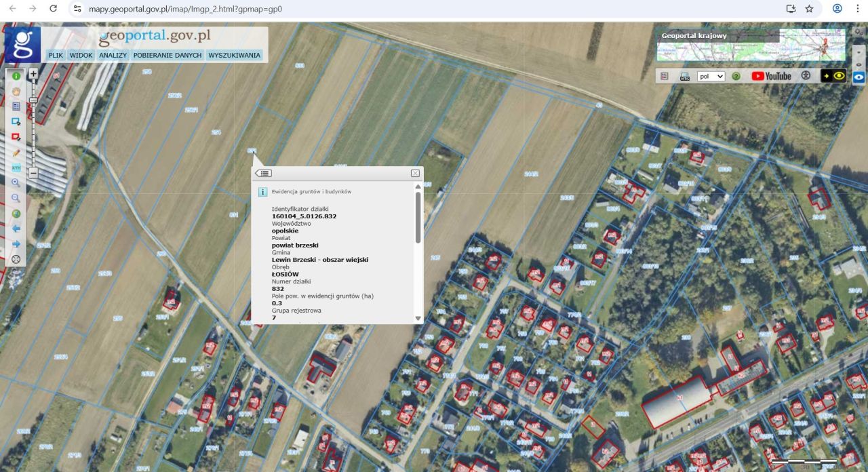
Task: Zoom out with slider minus button
Action: [x=33, y=173]
